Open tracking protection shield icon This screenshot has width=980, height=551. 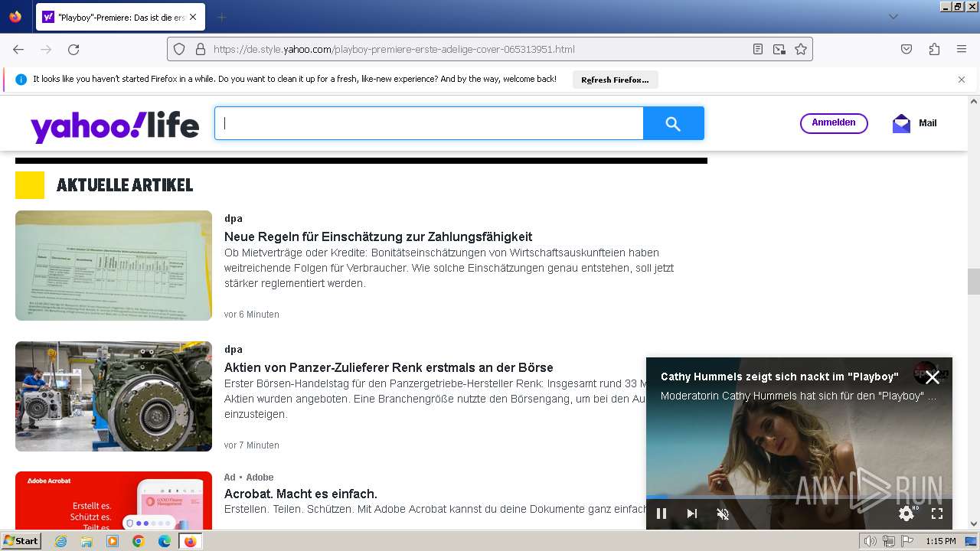click(179, 49)
